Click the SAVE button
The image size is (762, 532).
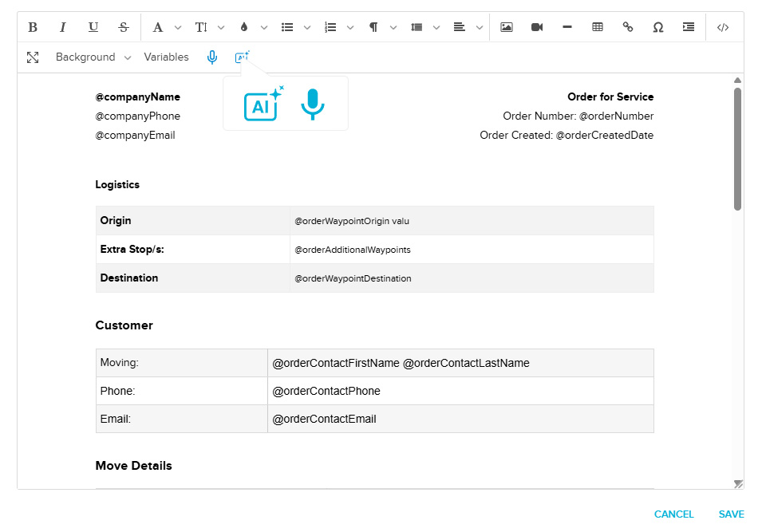732,514
